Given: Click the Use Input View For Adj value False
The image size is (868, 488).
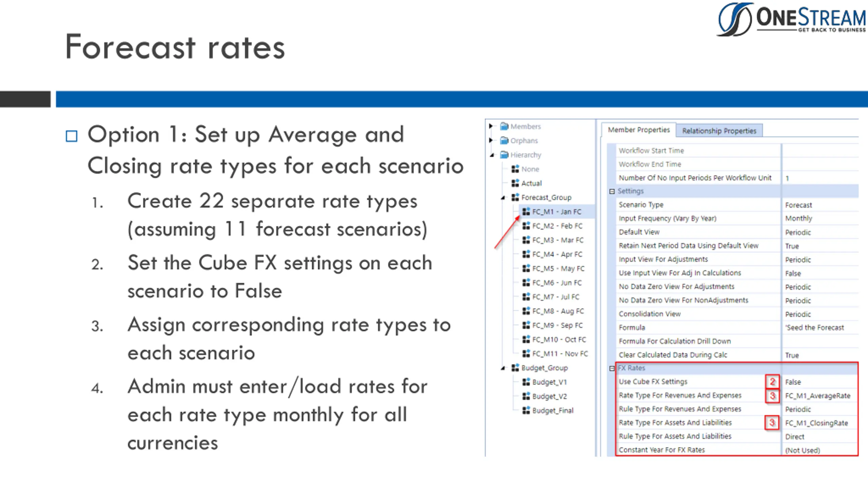Looking at the screenshot, I should click(x=793, y=273).
